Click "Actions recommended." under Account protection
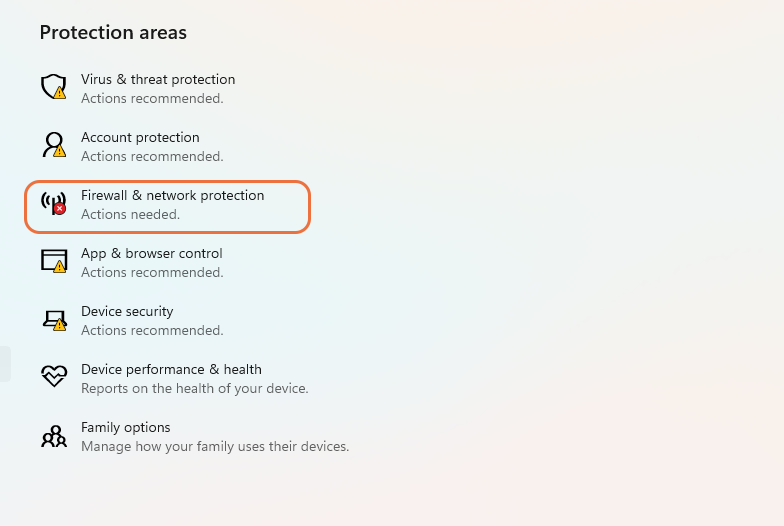 click(x=152, y=157)
